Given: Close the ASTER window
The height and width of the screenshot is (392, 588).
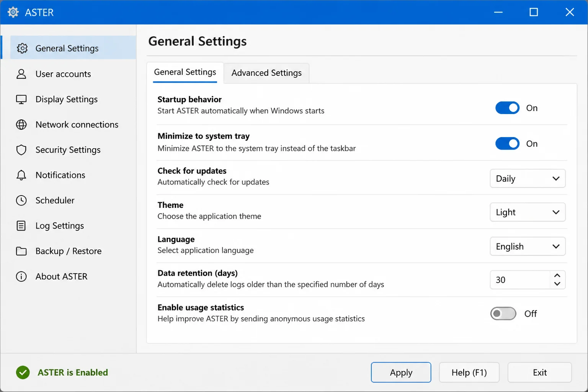Looking at the screenshot, I should point(570,12).
